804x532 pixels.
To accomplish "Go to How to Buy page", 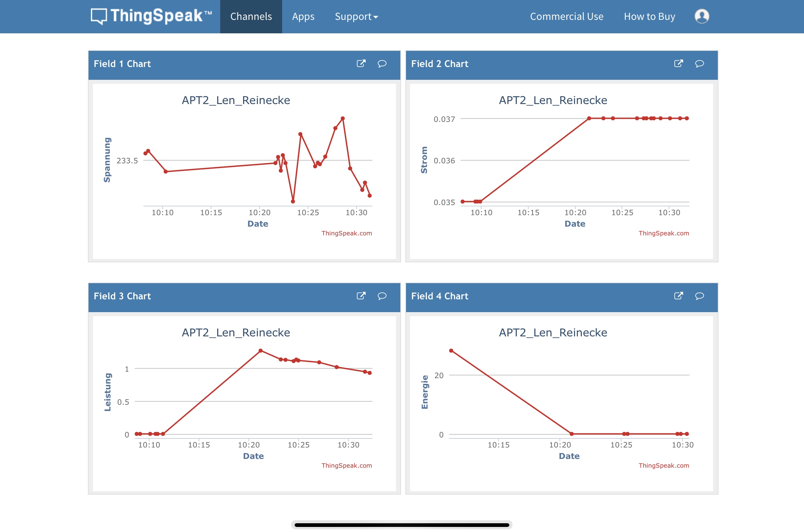I will [x=649, y=16].
